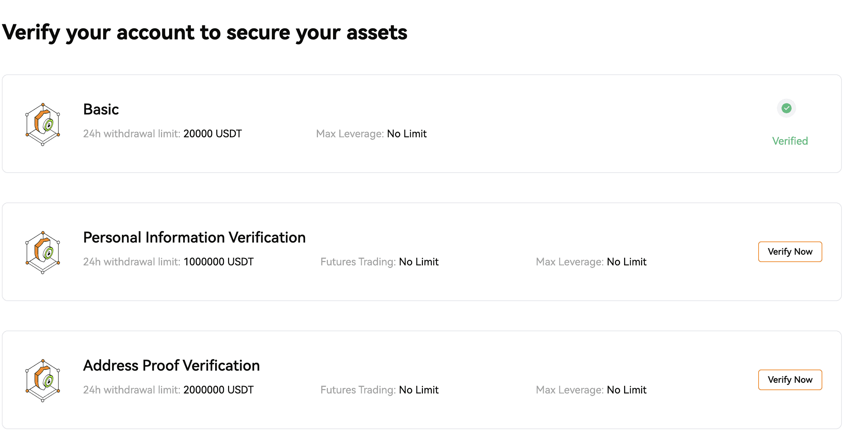Image resolution: width=868 pixels, height=438 pixels.
Task: Click the green 'Verified' status text
Action: [x=790, y=141]
